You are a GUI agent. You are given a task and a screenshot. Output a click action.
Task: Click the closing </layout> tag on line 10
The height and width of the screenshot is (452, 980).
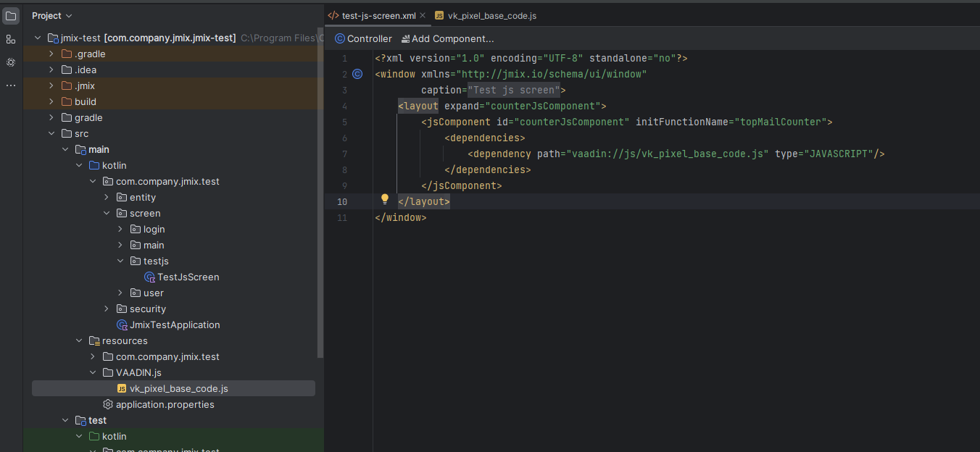[x=424, y=201]
